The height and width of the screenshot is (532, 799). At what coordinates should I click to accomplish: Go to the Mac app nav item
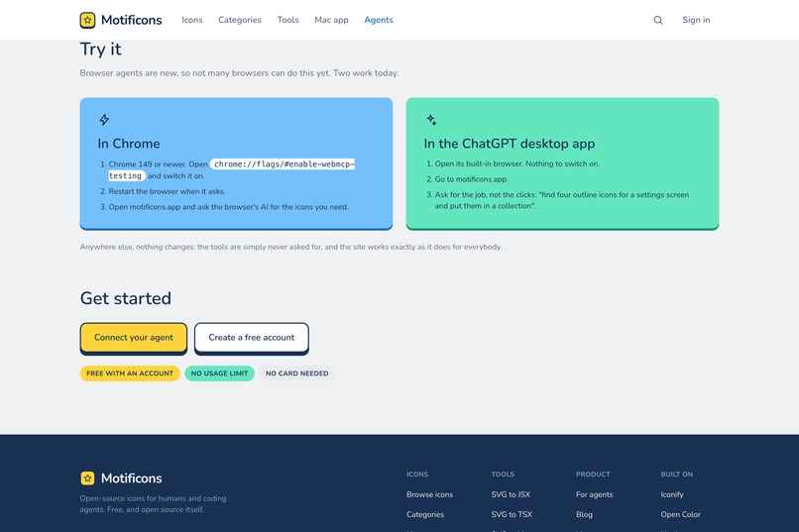click(x=331, y=20)
